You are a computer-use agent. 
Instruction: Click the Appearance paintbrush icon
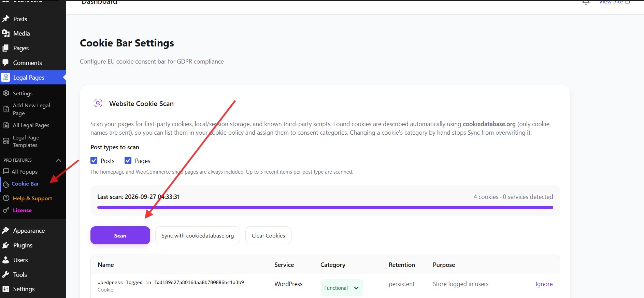[x=5, y=231]
